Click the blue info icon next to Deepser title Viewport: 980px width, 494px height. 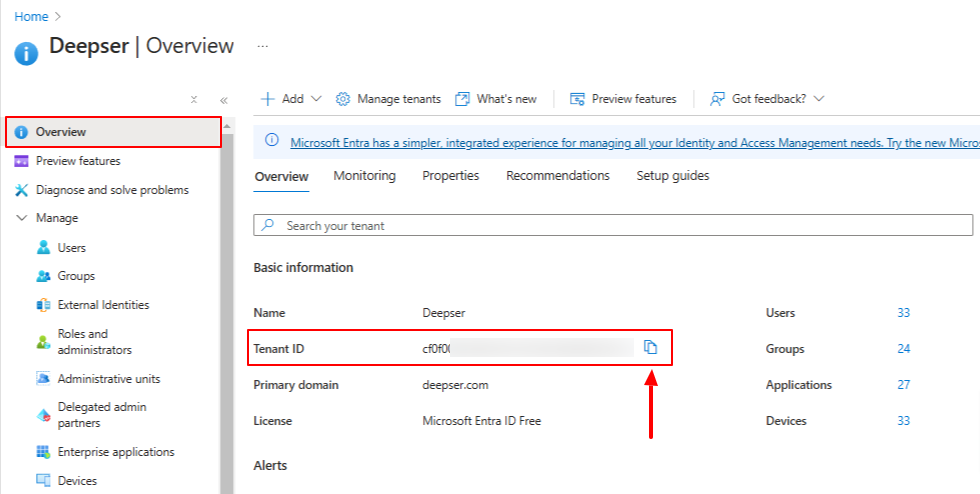click(26, 53)
